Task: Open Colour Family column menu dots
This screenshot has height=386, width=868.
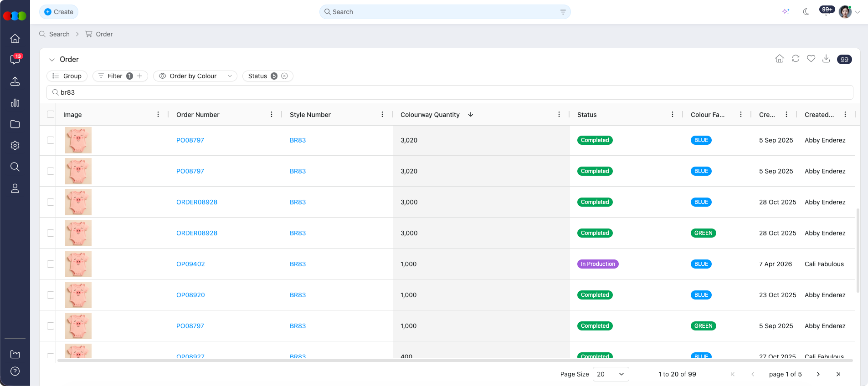Action: [741, 115]
